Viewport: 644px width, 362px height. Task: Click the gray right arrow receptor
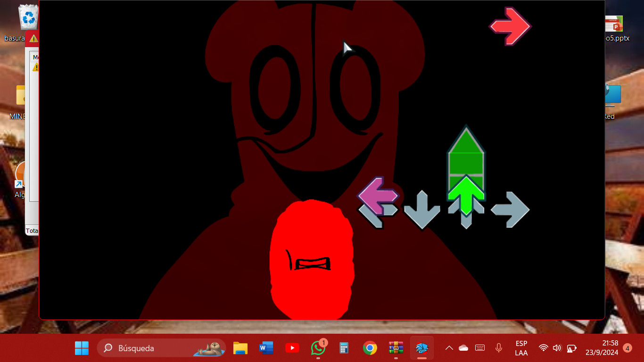tap(510, 210)
